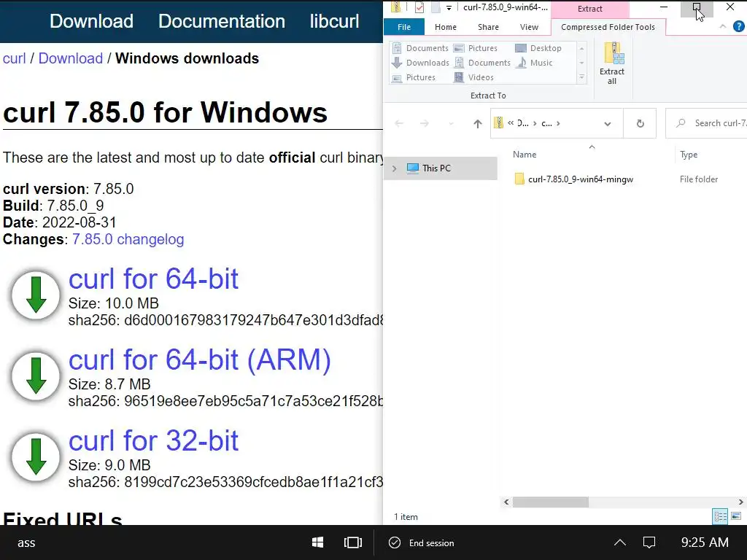Click zip icon in the address bar

point(498,122)
